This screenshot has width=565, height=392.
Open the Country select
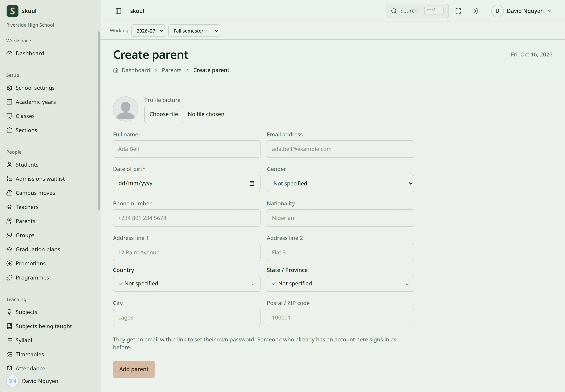click(187, 284)
